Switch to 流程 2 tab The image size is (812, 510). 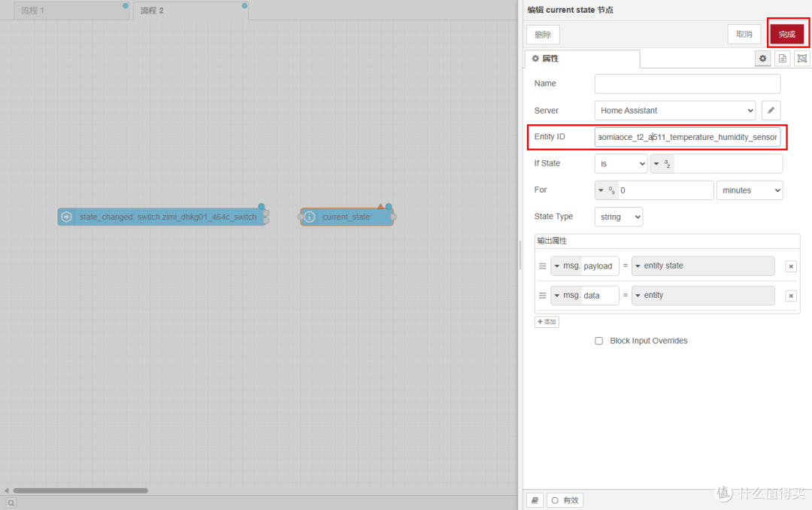pos(190,11)
